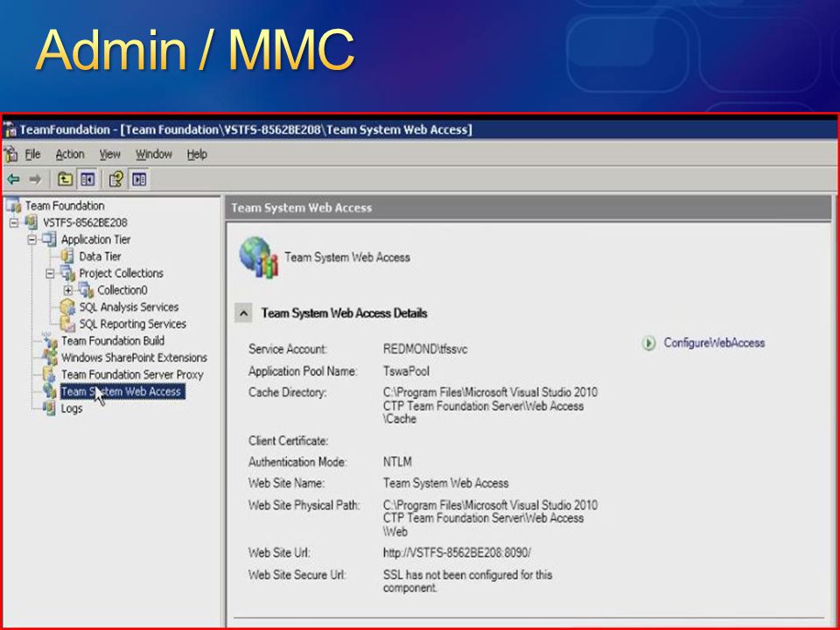Toggle the Show/Hide Console Tree icon
This screenshot has width=840, height=630.
[x=87, y=178]
